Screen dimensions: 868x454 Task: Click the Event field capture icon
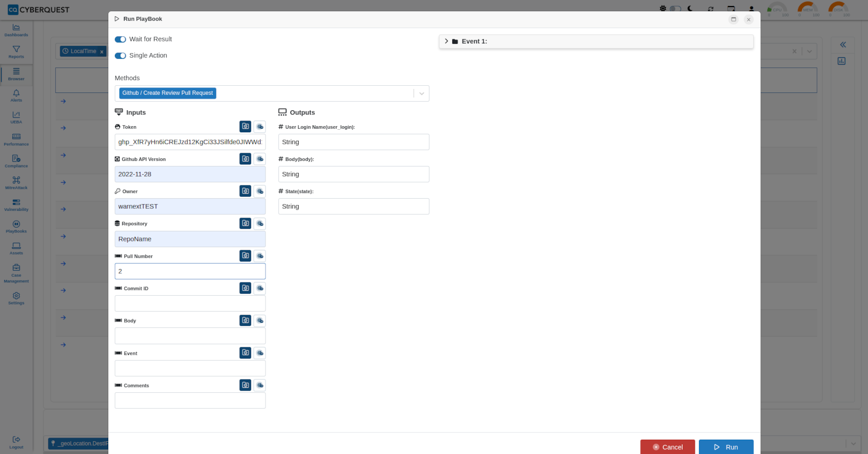pos(246,352)
